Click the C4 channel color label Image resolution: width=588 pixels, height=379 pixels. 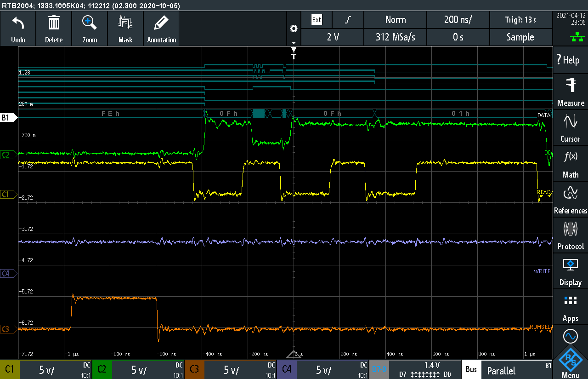pos(286,369)
